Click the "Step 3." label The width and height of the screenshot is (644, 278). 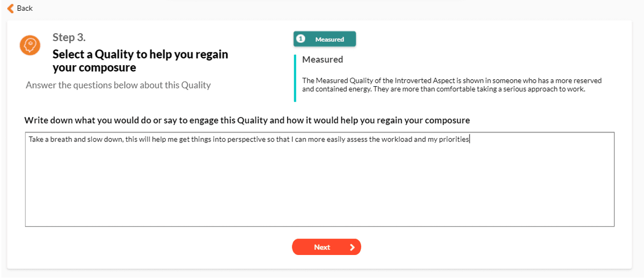69,38
